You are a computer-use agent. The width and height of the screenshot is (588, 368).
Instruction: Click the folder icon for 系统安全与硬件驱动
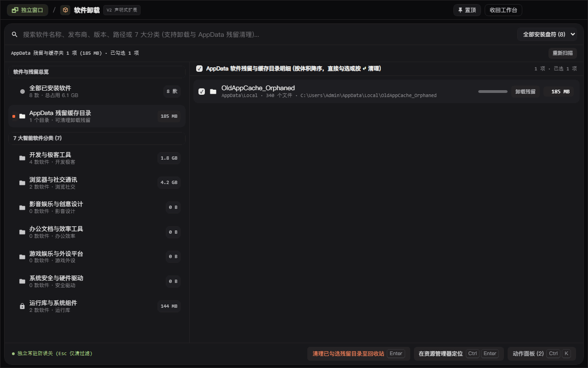pyautogui.click(x=22, y=282)
